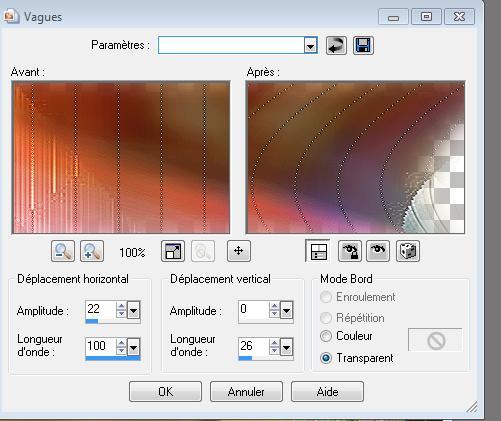Click the Annuler button
This screenshot has height=421, width=501.
tap(246, 392)
